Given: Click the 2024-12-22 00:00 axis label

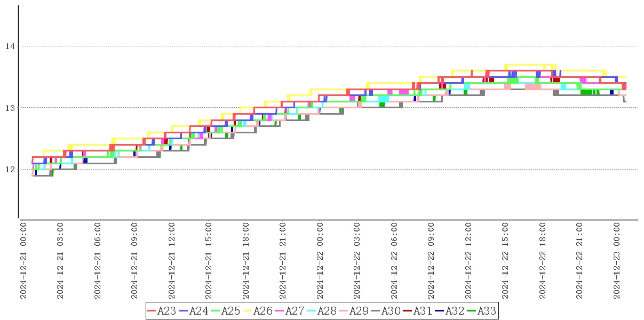Looking at the screenshot, I should pos(320,261).
